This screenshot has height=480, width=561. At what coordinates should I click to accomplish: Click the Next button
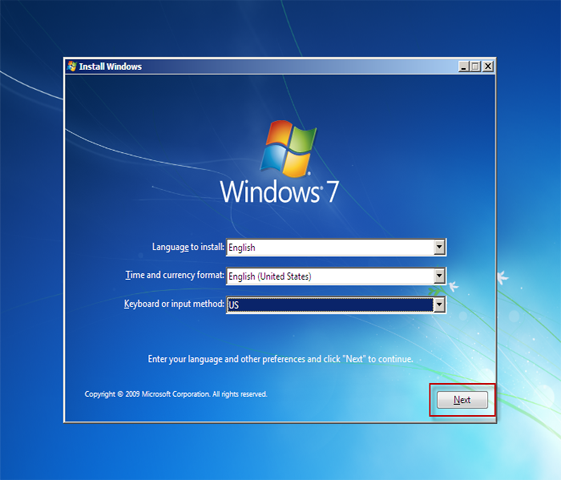click(462, 400)
